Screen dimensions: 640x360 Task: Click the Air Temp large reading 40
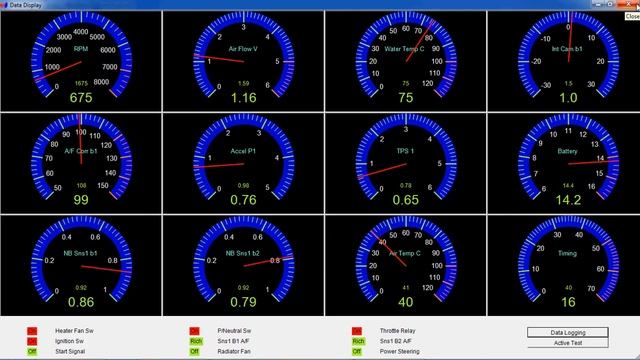click(406, 302)
